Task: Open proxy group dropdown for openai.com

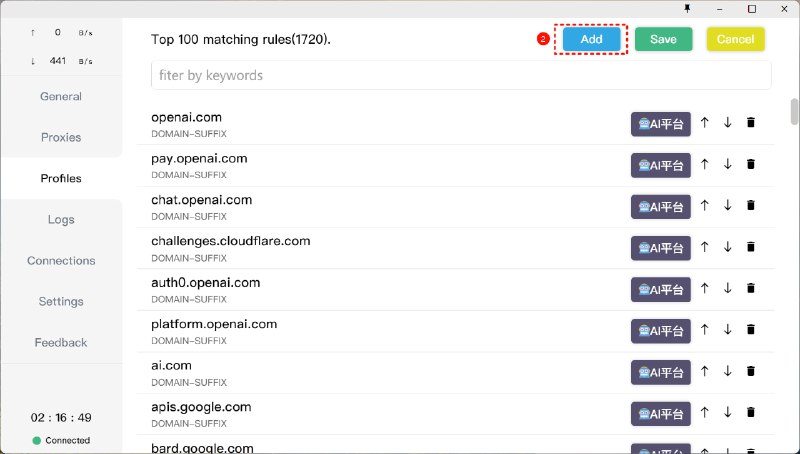Action: point(660,124)
